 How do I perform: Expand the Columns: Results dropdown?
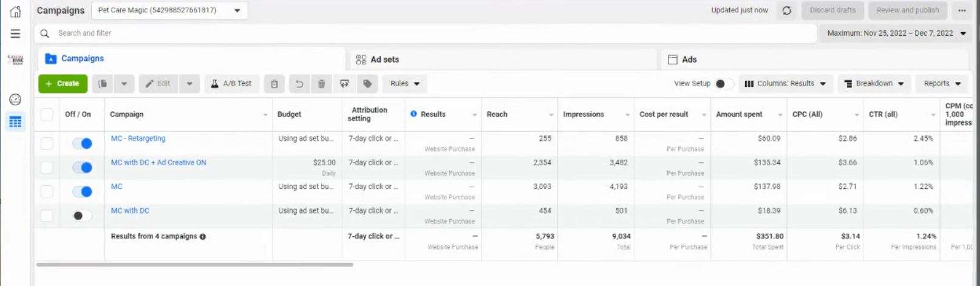click(x=785, y=84)
